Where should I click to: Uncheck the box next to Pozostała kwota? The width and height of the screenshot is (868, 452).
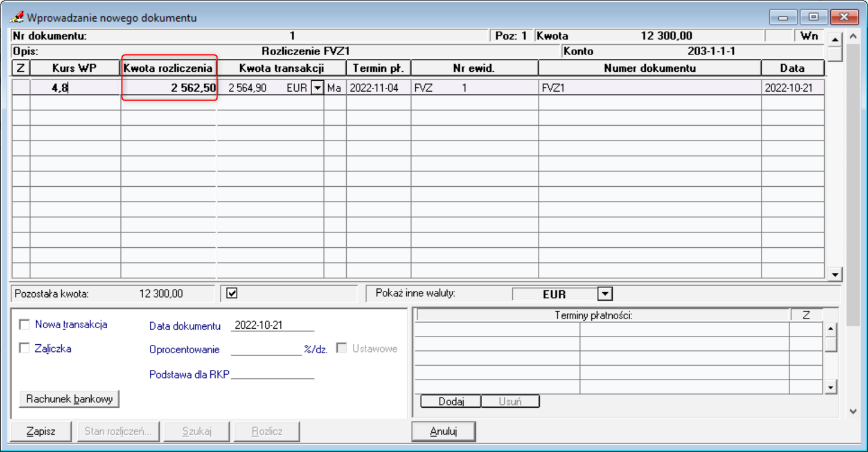tap(232, 293)
